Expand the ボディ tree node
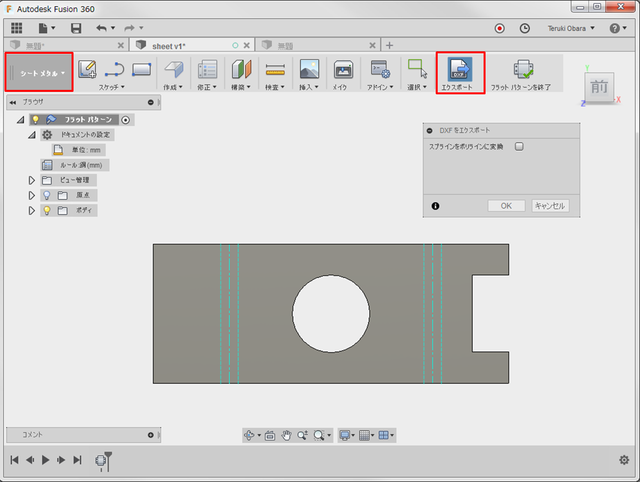Viewport: 640px width, 482px height. pos(31,211)
